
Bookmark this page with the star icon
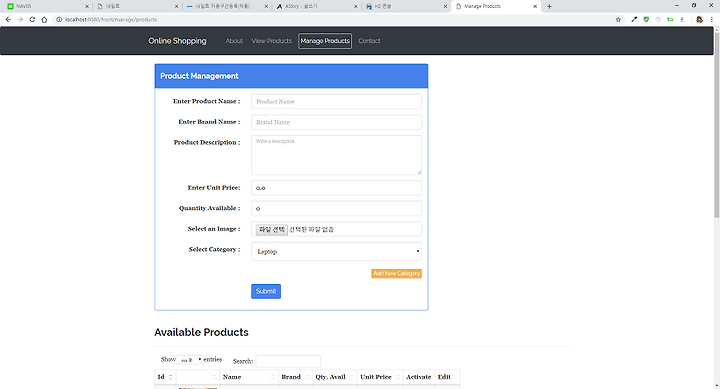point(618,19)
